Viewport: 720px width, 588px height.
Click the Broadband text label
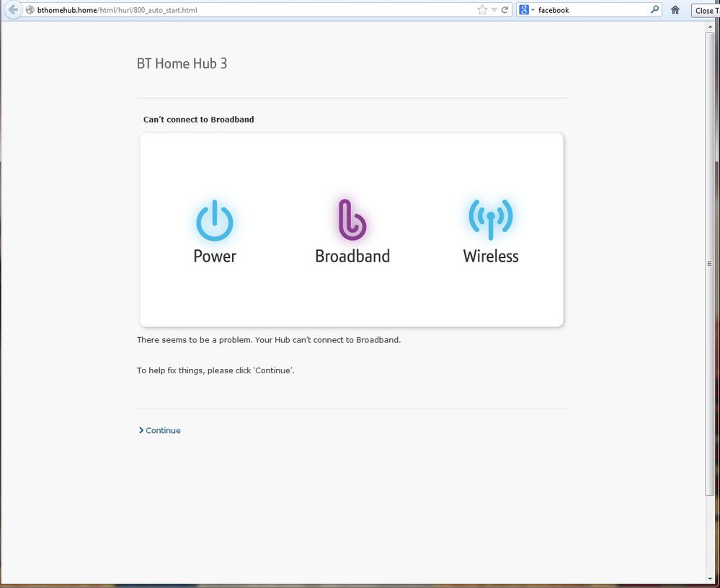click(352, 256)
